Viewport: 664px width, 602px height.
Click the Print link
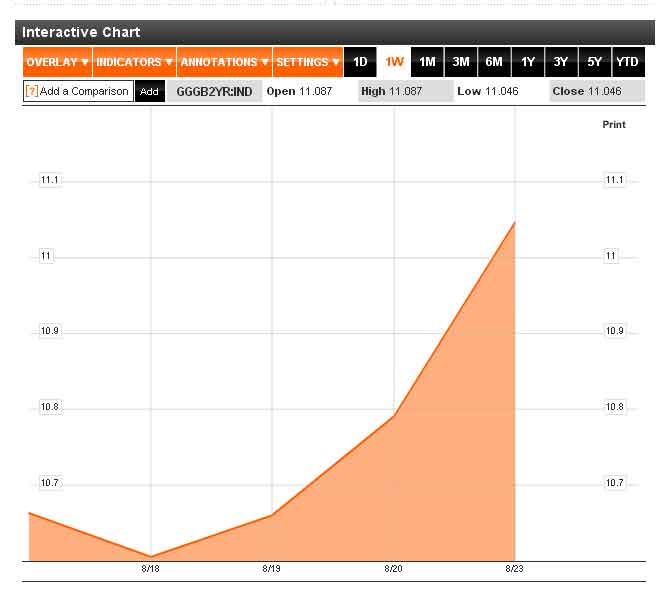click(x=613, y=125)
